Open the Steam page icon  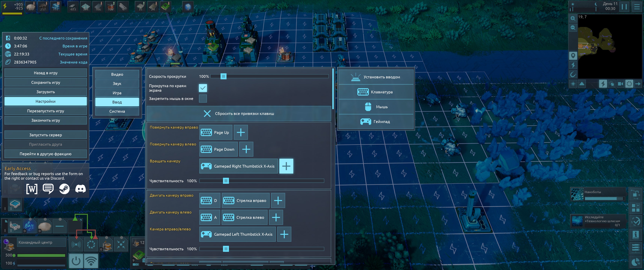click(x=64, y=189)
